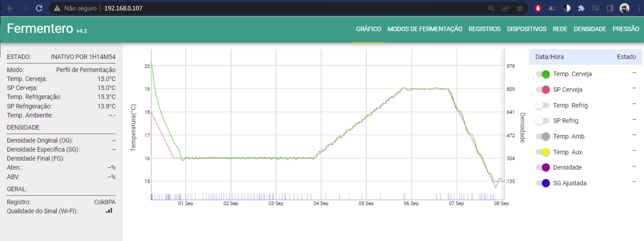Toggle the Densidade series switch

click(x=543, y=167)
